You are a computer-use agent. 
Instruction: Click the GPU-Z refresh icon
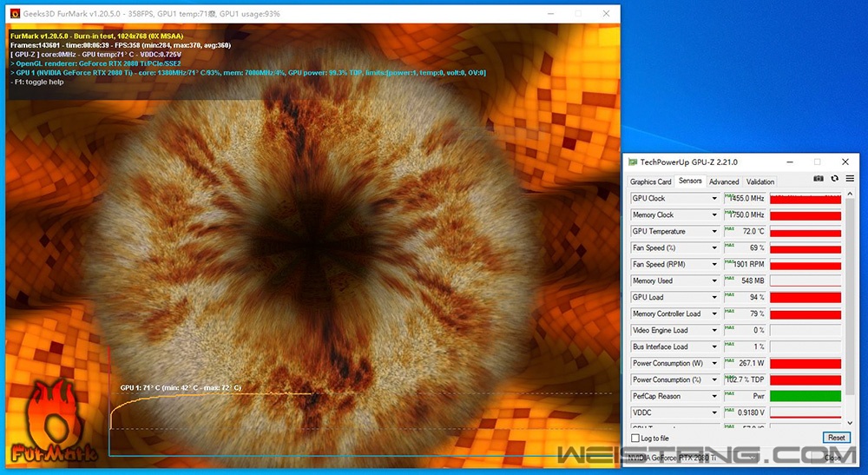coord(834,179)
